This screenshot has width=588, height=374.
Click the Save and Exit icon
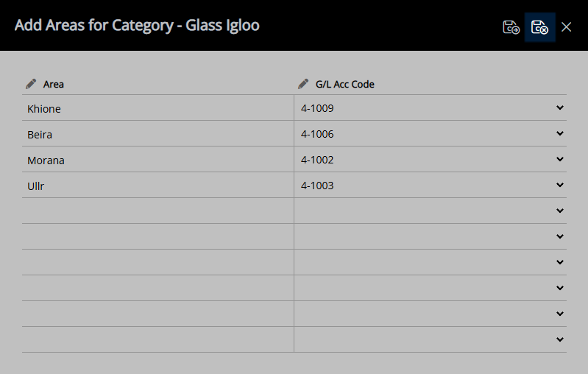pyautogui.click(x=539, y=27)
